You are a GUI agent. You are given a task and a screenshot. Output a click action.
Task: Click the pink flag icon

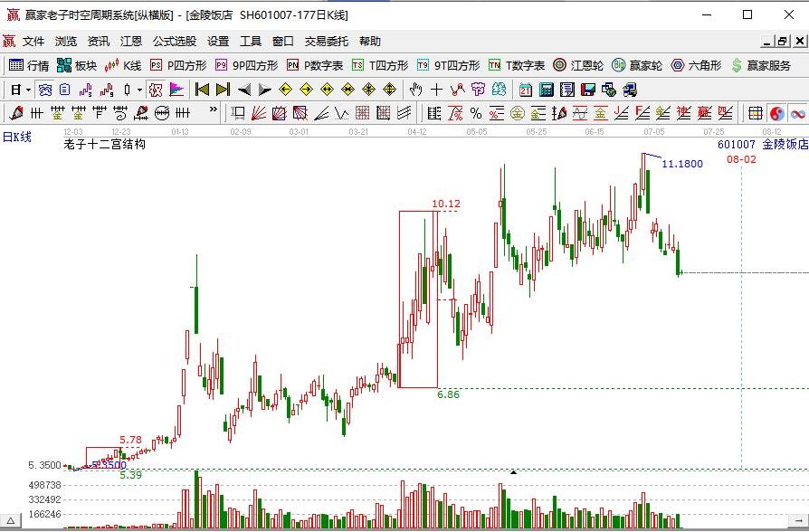pyautogui.click(x=176, y=90)
